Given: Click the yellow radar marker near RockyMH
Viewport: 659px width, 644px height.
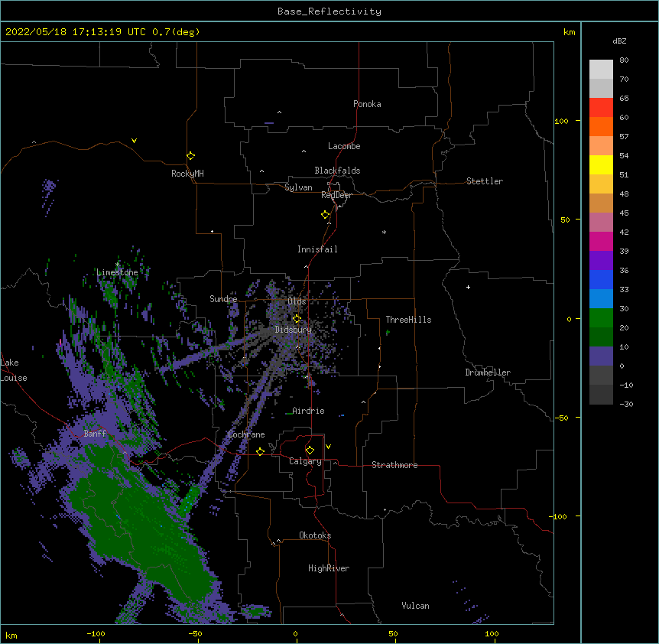Looking at the screenshot, I should [x=191, y=156].
